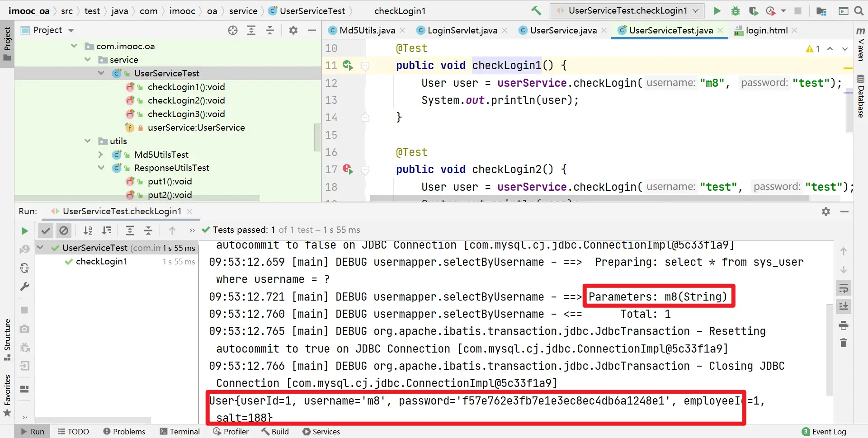
Task: Open the Event Log
Action: pyautogui.click(x=824, y=432)
